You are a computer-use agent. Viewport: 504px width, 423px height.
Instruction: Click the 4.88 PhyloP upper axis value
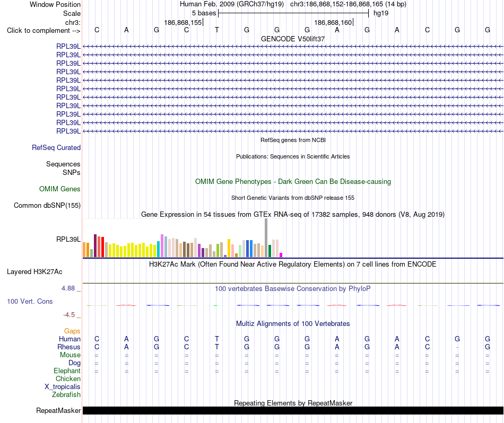pyautogui.click(x=68, y=288)
